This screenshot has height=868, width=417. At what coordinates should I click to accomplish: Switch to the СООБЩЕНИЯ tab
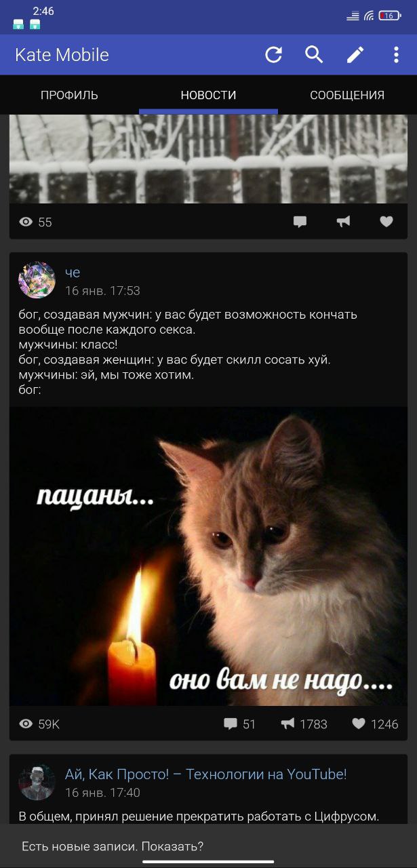coord(347,95)
